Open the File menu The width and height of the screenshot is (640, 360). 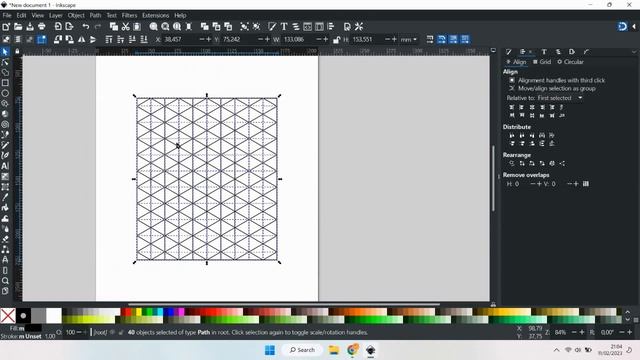click(x=7, y=16)
